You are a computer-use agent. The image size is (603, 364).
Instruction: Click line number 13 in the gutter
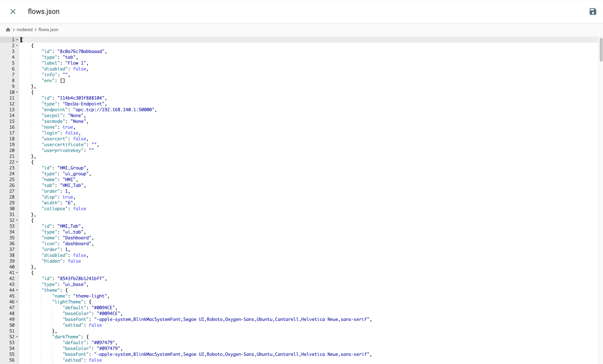[x=12, y=110]
